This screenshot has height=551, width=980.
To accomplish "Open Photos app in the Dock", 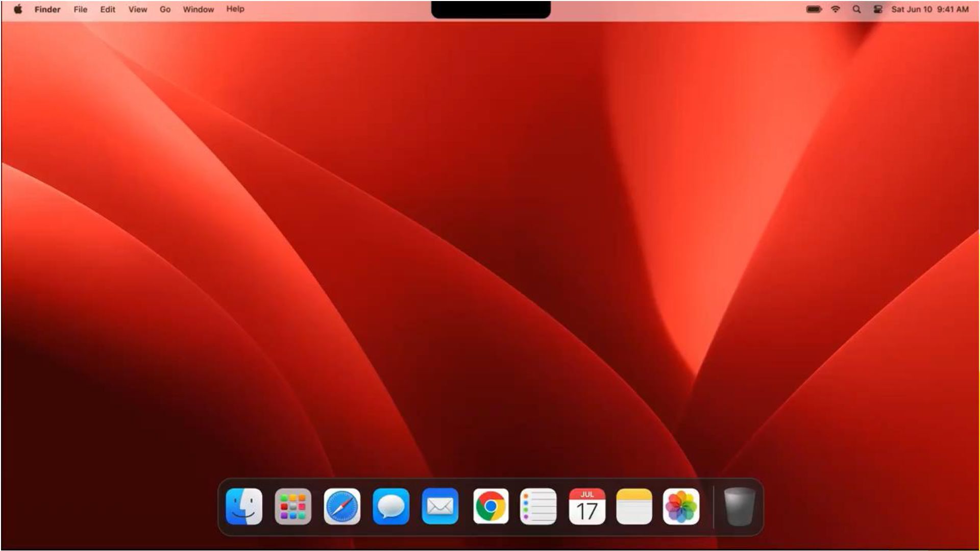I will tap(681, 507).
